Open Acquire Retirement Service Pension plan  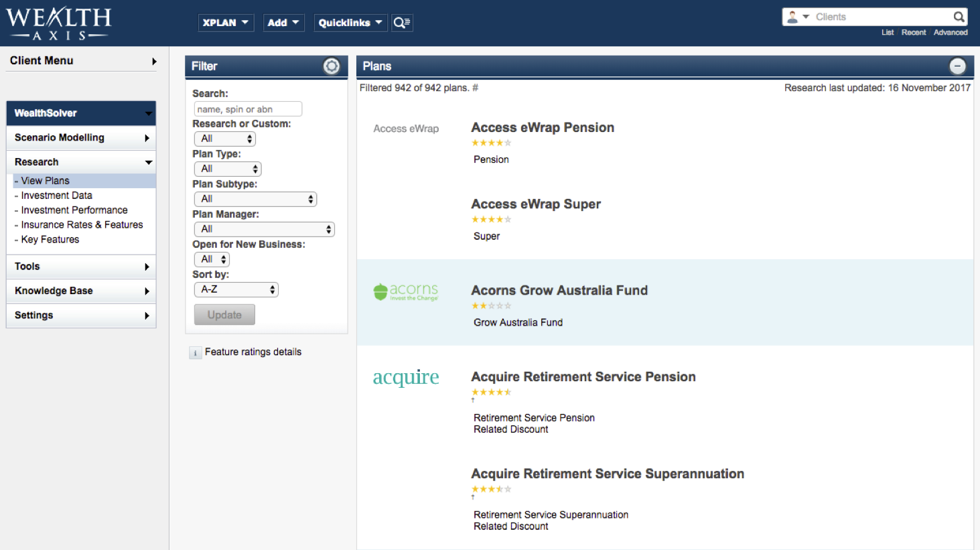583,377
